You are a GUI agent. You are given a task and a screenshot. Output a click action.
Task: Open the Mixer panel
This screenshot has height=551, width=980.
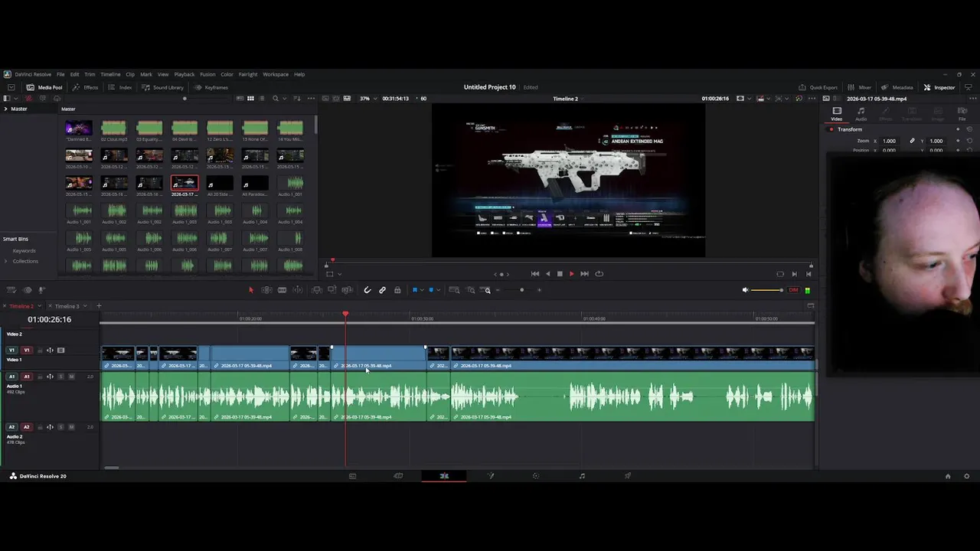pos(860,87)
